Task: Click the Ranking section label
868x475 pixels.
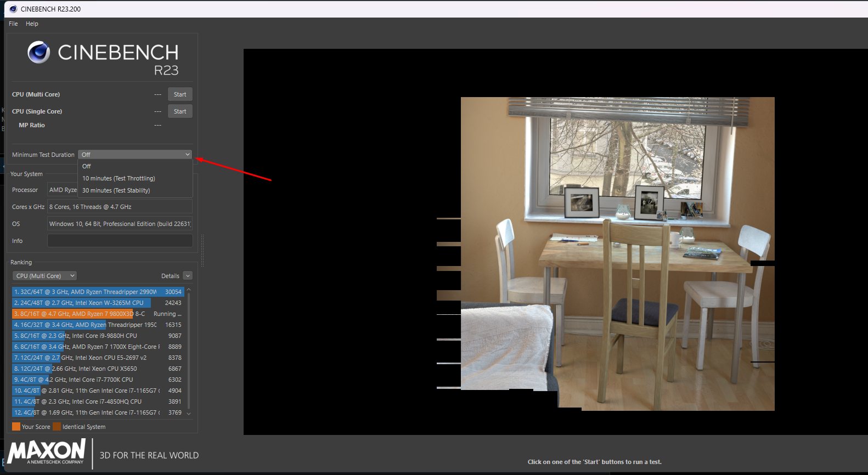Action: pyautogui.click(x=21, y=262)
